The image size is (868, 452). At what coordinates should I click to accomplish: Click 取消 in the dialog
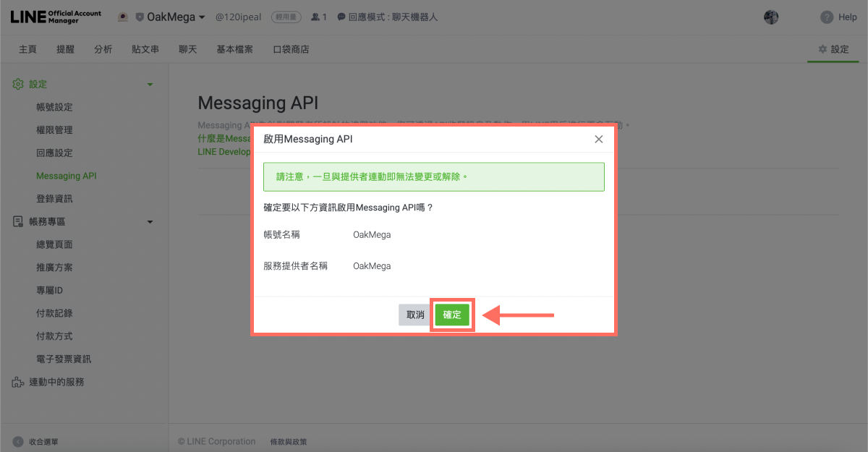click(x=415, y=315)
